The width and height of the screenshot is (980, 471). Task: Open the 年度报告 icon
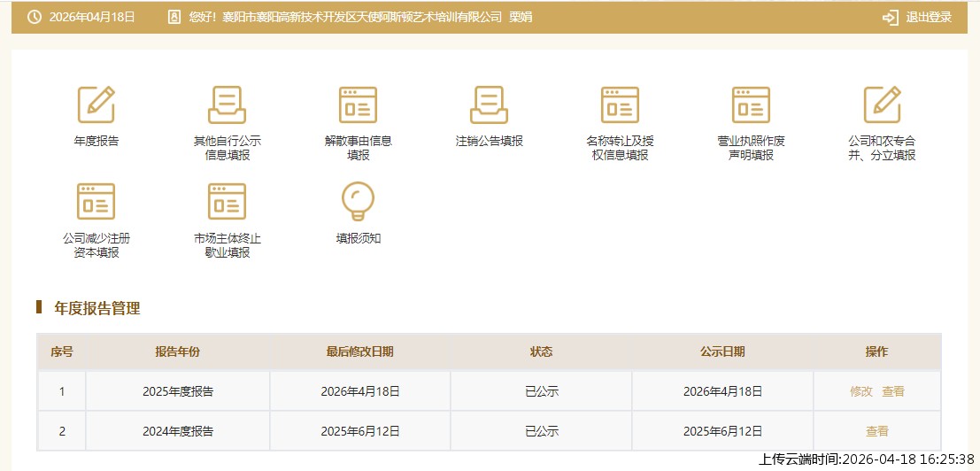96,105
